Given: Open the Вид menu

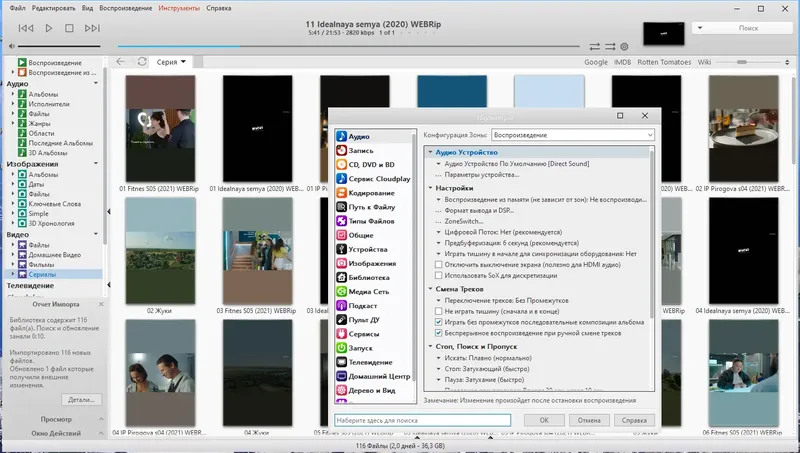Looking at the screenshot, I should 87,8.
